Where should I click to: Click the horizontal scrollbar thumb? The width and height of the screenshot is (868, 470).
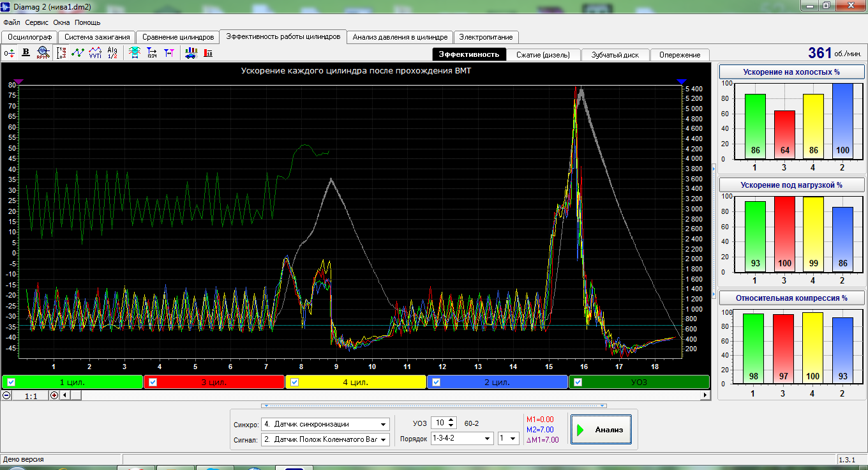[75, 395]
